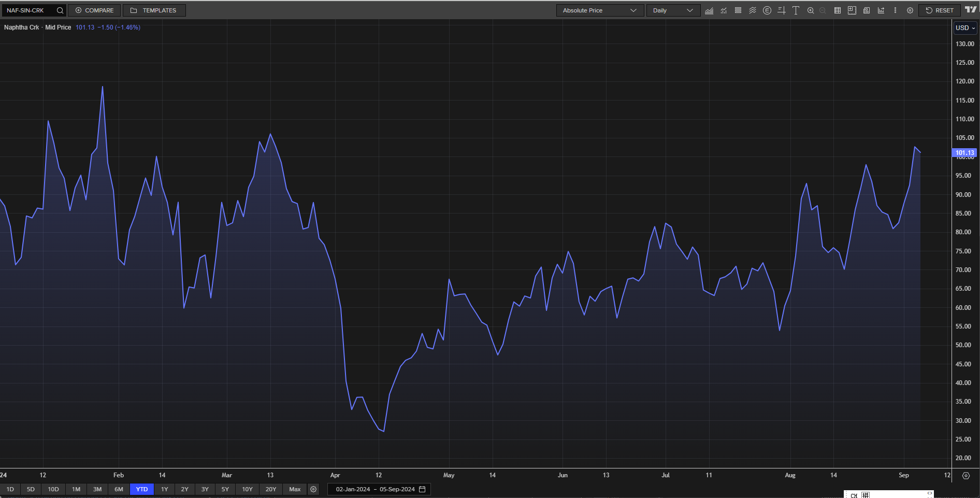Zoom out with the magnifier minus icon
980x498 pixels.
[x=823, y=10]
